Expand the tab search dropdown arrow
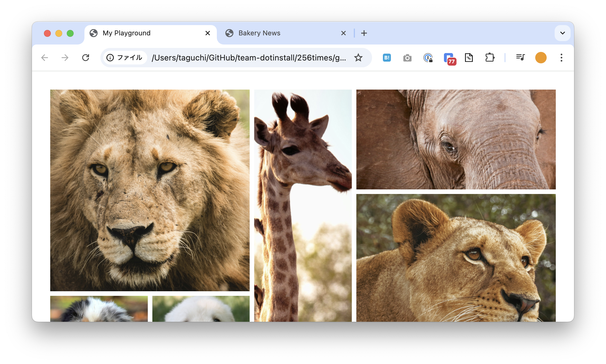The height and width of the screenshot is (364, 606). pyautogui.click(x=562, y=33)
